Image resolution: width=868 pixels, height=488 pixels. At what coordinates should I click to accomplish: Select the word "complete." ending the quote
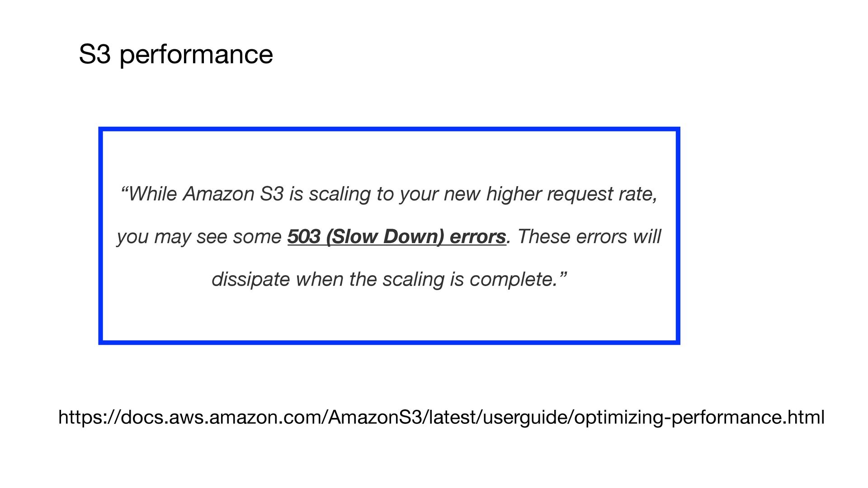pyautogui.click(x=513, y=280)
